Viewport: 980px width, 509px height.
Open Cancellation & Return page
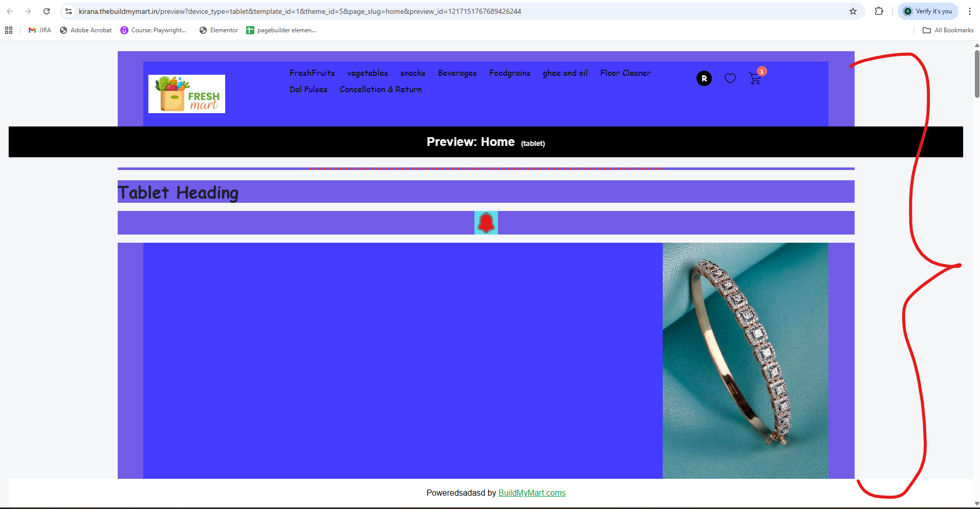coord(381,89)
